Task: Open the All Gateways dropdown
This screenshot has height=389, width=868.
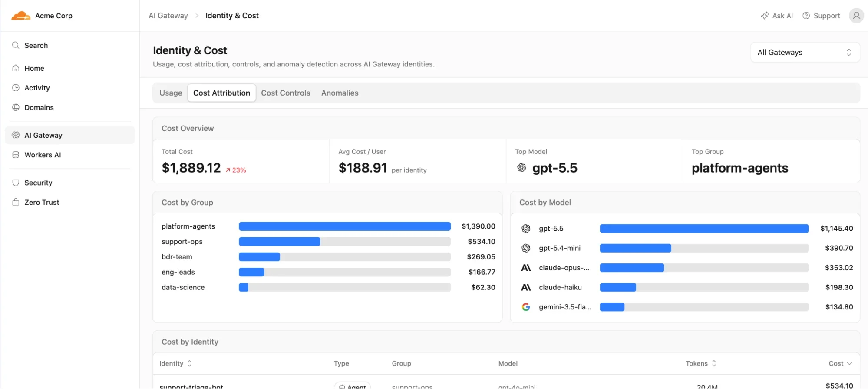Action: tap(805, 53)
